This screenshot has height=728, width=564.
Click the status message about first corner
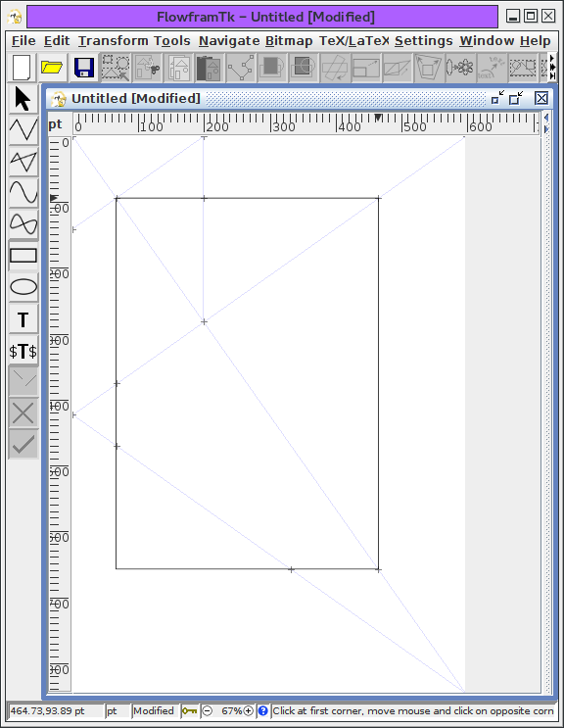(x=413, y=710)
